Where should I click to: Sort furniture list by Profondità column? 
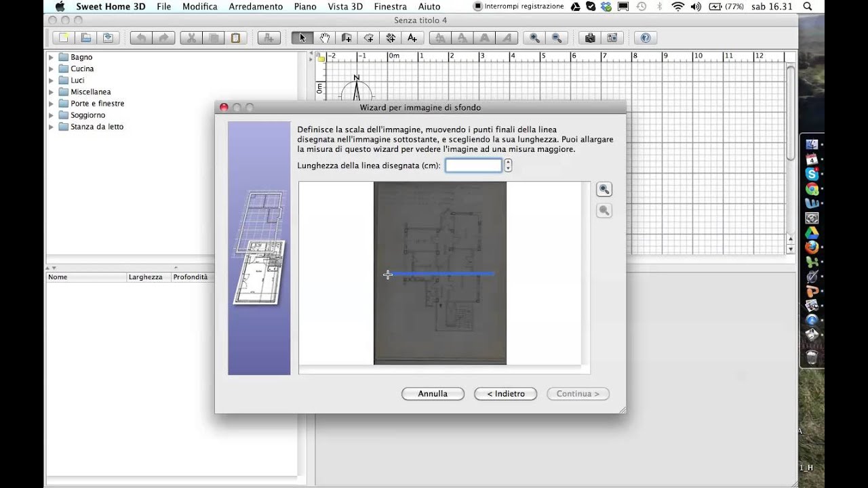pyautogui.click(x=193, y=277)
